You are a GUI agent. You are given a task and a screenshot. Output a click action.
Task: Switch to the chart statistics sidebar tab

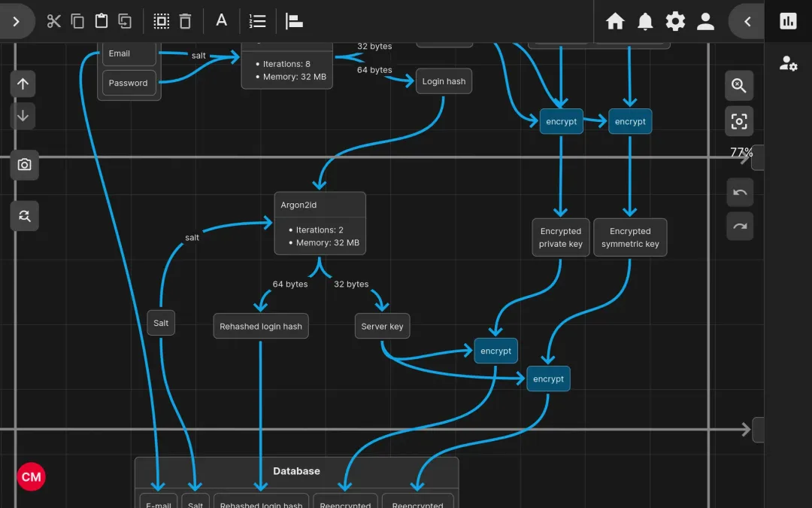pos(788,21)
